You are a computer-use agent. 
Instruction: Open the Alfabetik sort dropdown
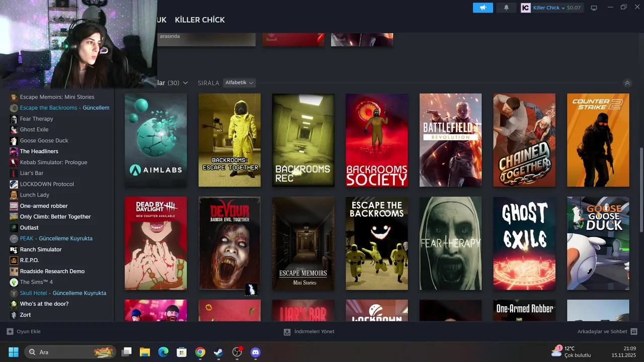tap(239, 82)
